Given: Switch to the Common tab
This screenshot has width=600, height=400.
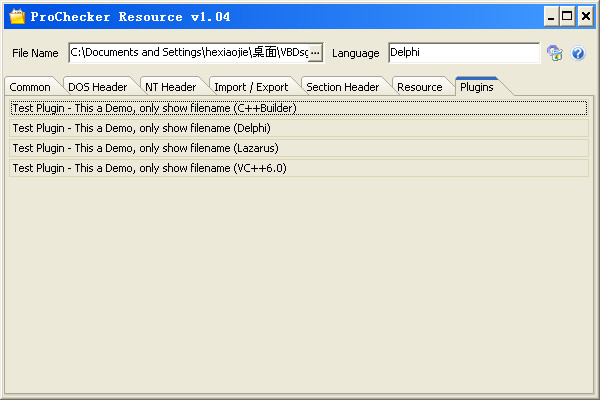Looking at the screenshot, I should pos(30,87).
